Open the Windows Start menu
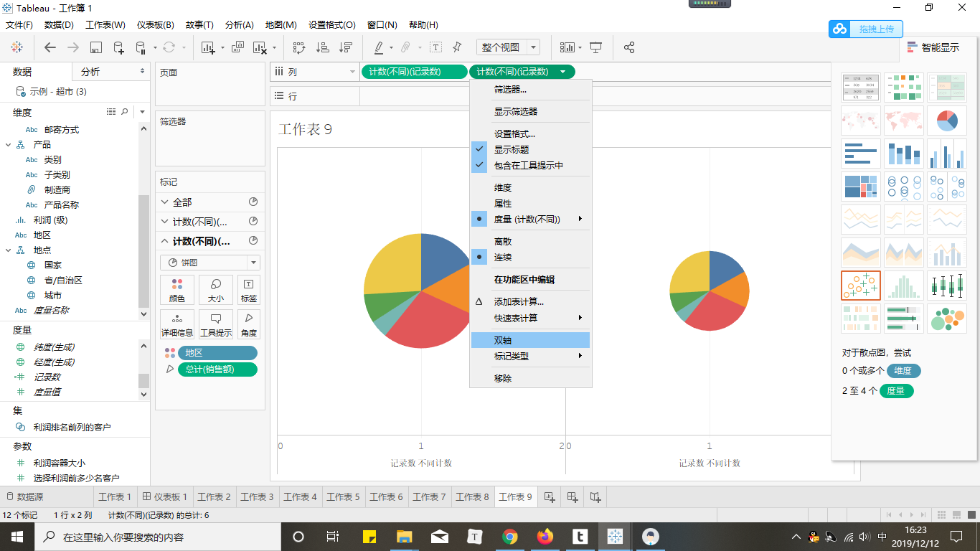 (17, 537)
